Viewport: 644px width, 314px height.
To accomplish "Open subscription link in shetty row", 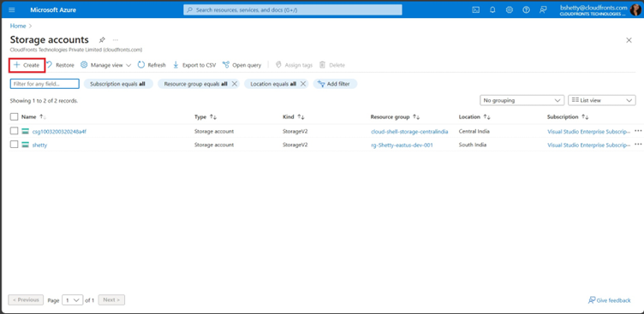I will pos(588,145).
